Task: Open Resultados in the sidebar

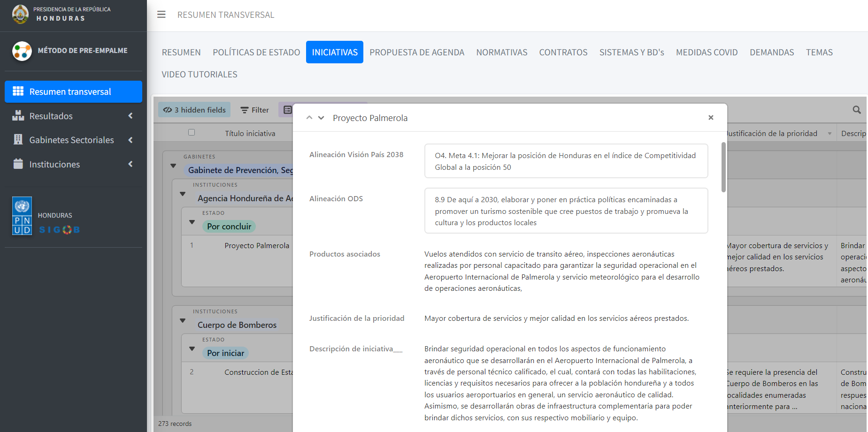Action: tap(73, 116)
